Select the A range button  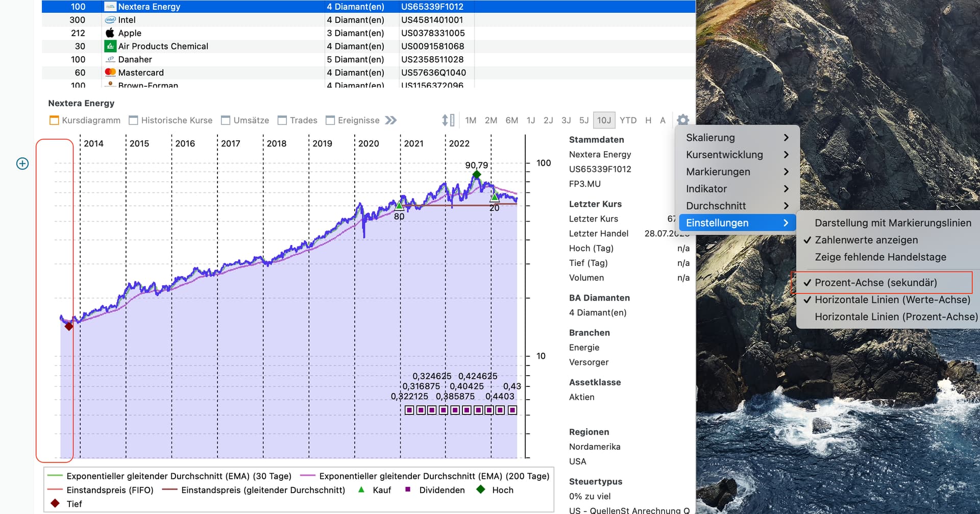click(663, 120)
